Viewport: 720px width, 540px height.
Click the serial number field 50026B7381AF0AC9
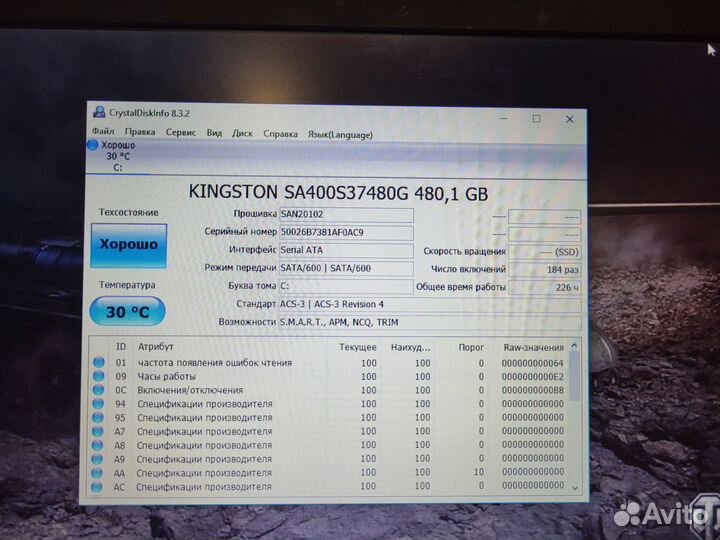346,232
